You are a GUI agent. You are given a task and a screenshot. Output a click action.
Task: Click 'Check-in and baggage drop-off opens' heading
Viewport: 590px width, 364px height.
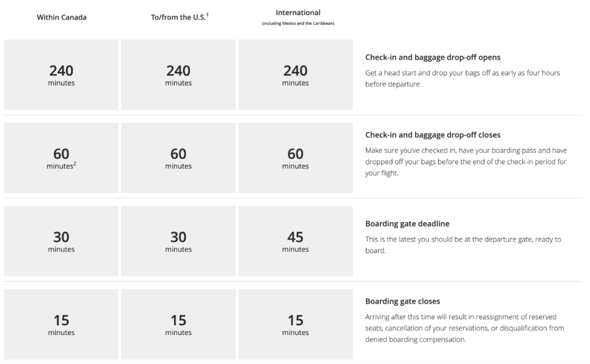coord(433,57)
